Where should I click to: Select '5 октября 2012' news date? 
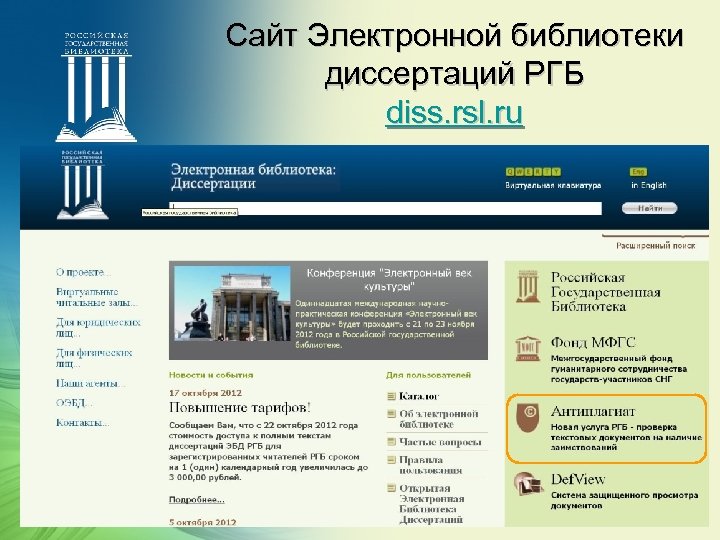(202, 522)
